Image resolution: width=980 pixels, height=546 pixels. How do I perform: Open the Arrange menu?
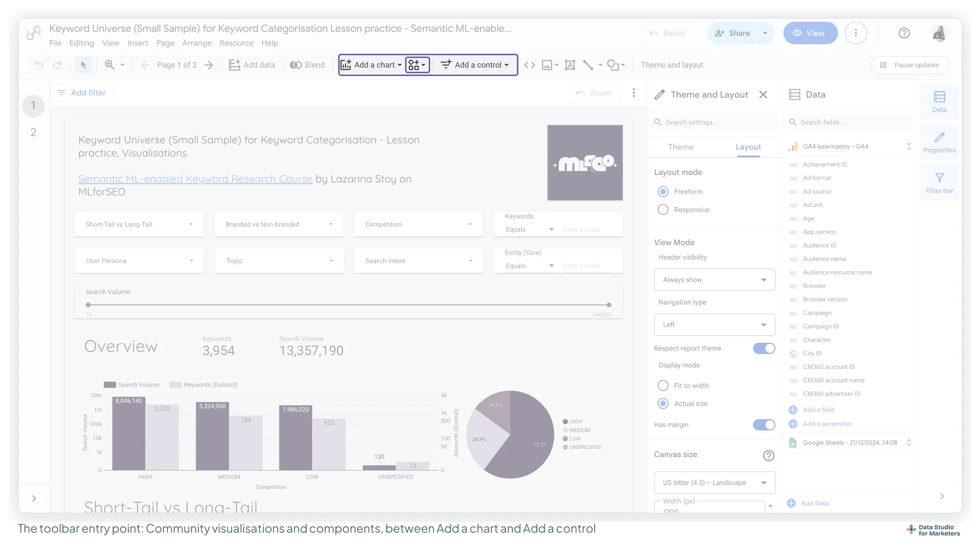tap(197, 43)
